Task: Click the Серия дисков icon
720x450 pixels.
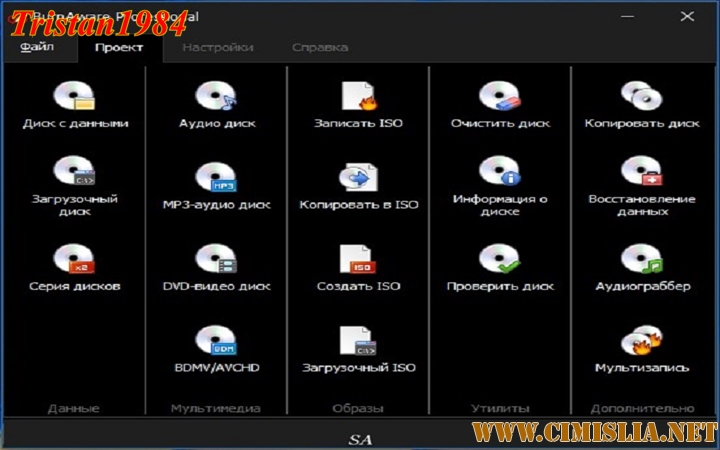Action: (75, 259)
